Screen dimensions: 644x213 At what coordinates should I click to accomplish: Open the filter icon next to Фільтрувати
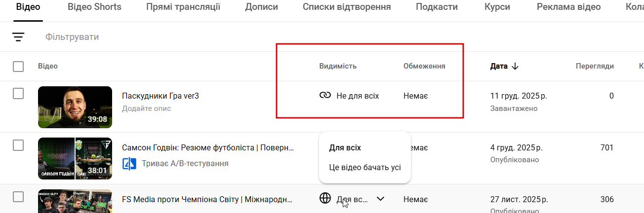coord(18,37)
